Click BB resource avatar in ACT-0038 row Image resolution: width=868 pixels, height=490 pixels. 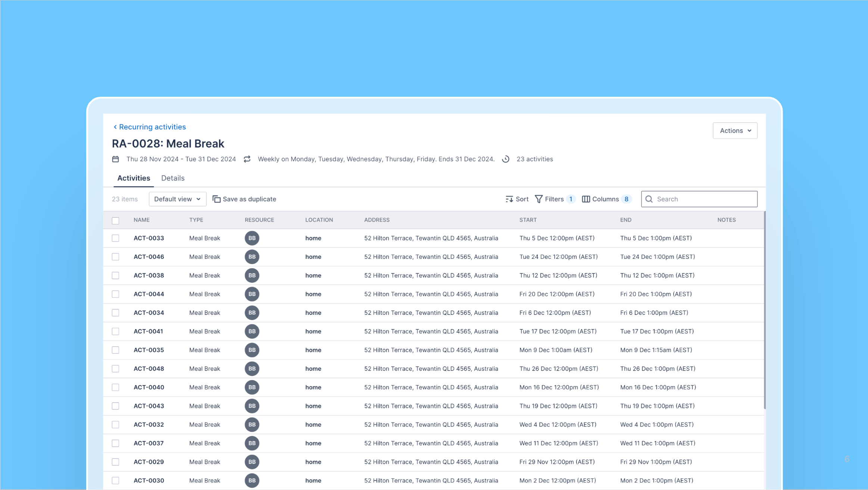(252, 276)
